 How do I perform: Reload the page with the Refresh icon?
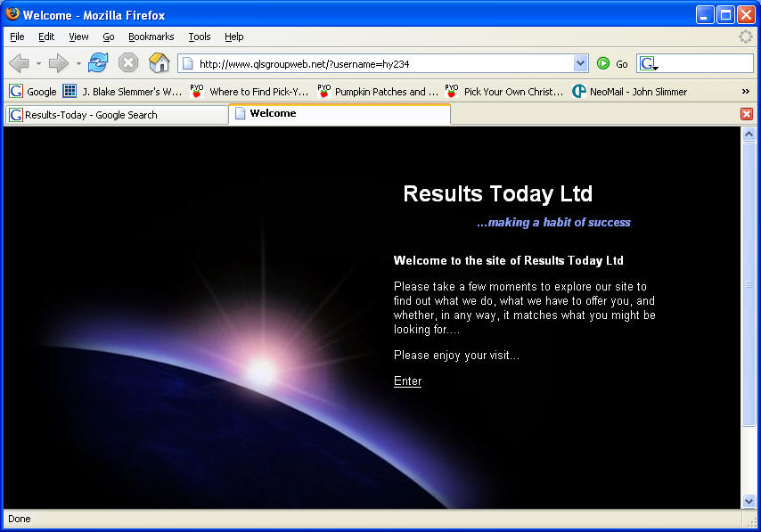[x=98, y=63]
